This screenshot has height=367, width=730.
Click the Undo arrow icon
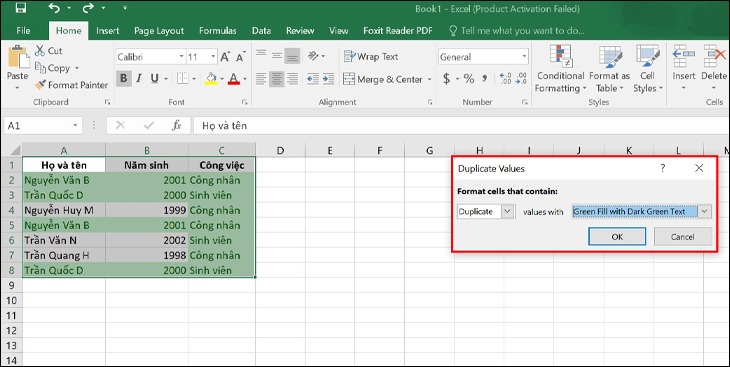(x=54, y=8)
